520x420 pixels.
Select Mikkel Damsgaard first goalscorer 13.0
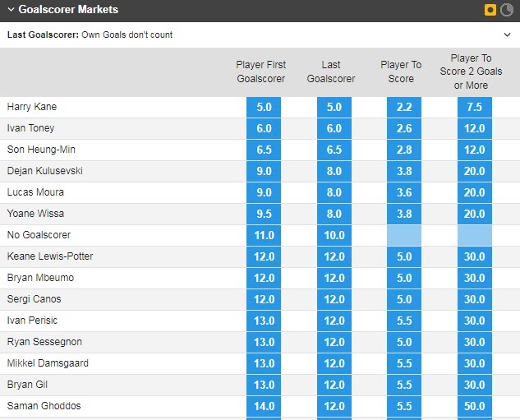tap(264, 363)
